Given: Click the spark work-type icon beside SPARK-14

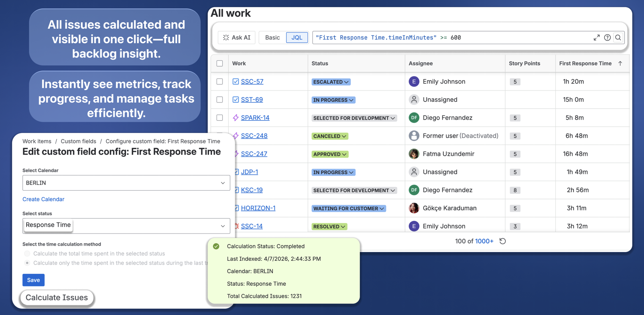Looking at the screenshot, I should 235,118.
